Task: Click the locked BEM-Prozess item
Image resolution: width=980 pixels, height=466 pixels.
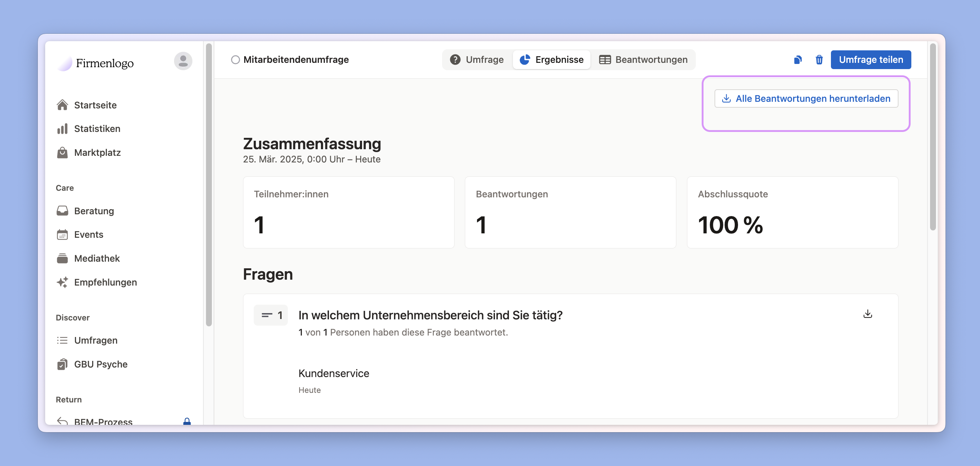Action: pyautogui.click(x=103, y=421)
